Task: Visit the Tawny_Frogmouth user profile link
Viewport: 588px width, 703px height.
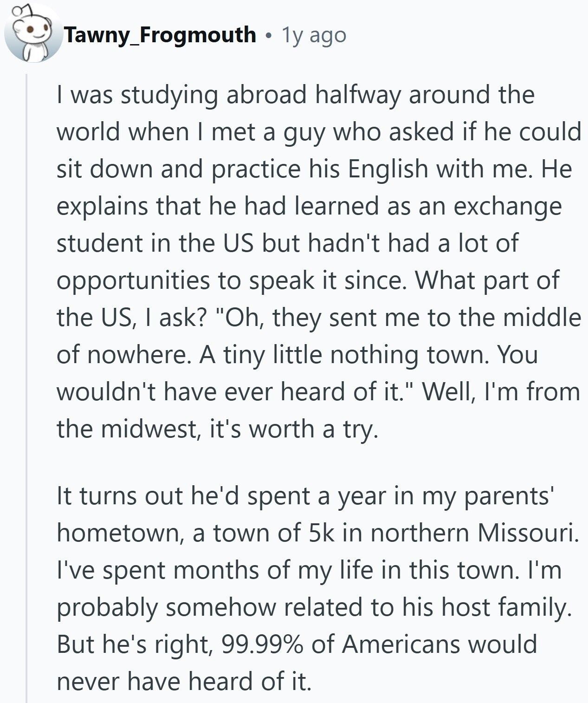Action: [160, 35]
